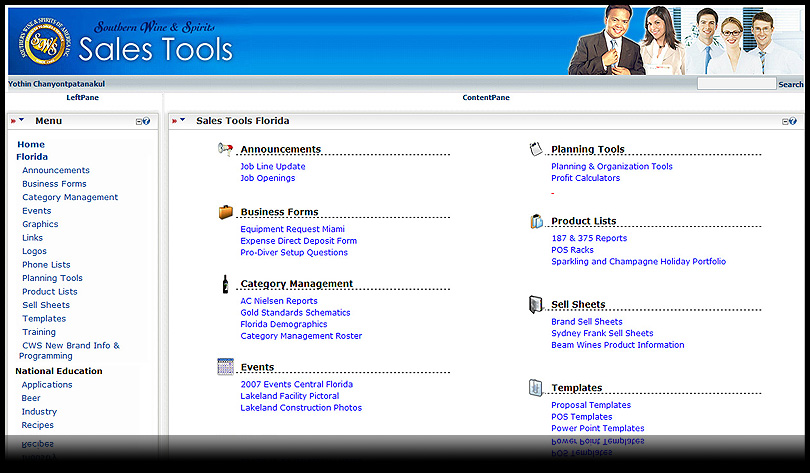This screenshot has height=473, width=810.
Task: Open Recipes under National Education
Action: 37,425
